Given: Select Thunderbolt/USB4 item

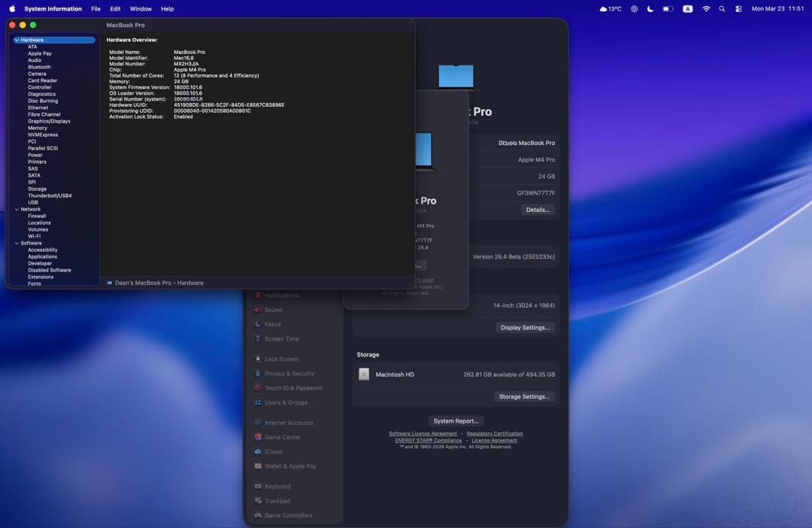Looking at the screenshot, I should [50, 196].
